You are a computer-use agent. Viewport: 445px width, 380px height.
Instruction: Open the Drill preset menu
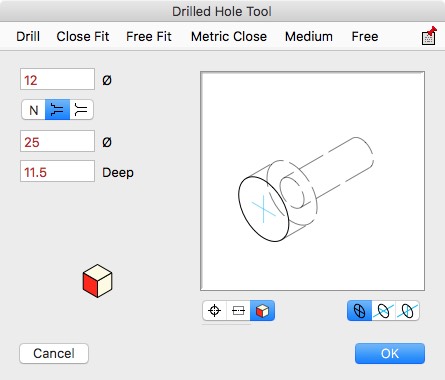[x=28, y=36]
